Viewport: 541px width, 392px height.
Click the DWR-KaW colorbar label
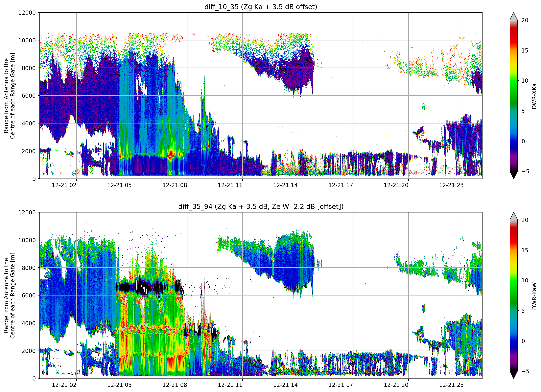point(534,296)
